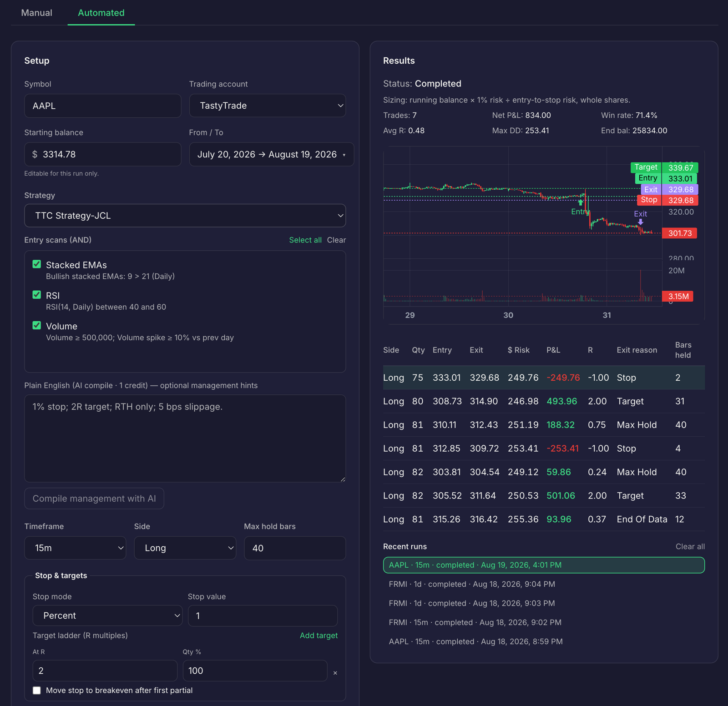
Task: Select the trade row with P&L 188.32
Action: (544, 425)
